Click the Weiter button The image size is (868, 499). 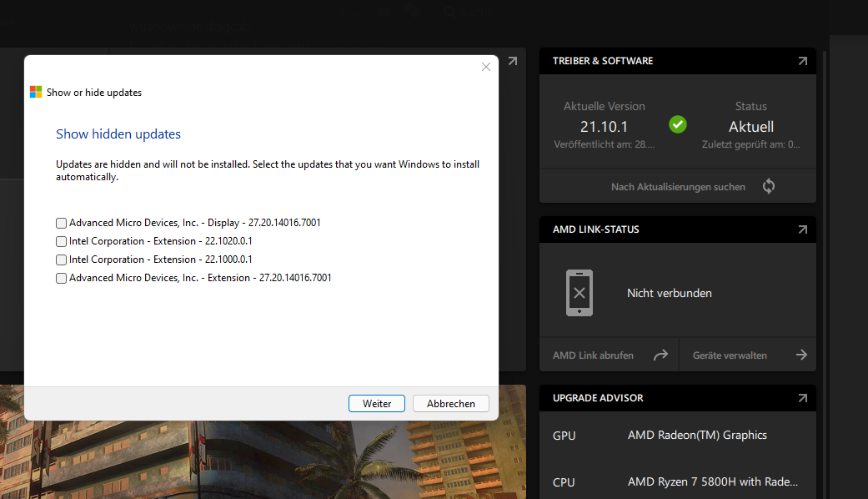pyautogui.click(x=376, y=404)
